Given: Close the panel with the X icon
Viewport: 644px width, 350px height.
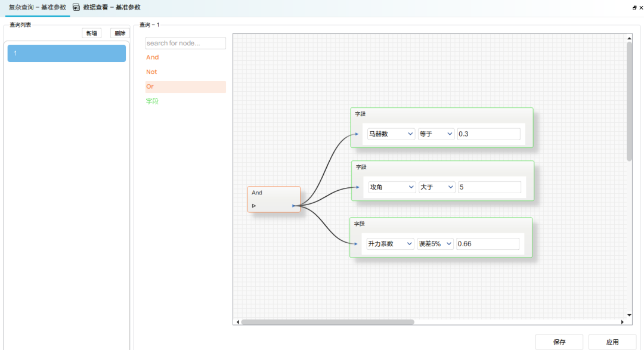Looking at the screenshot, I should coord(641,8).
